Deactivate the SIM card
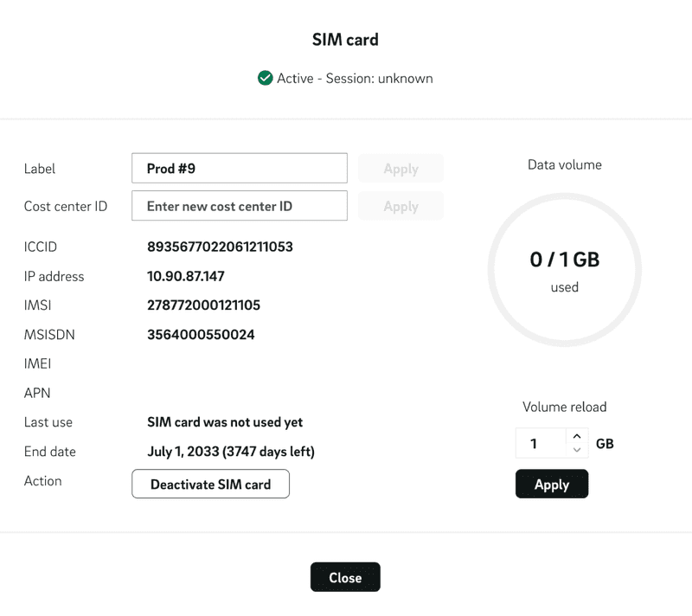 tap(210, 484)
